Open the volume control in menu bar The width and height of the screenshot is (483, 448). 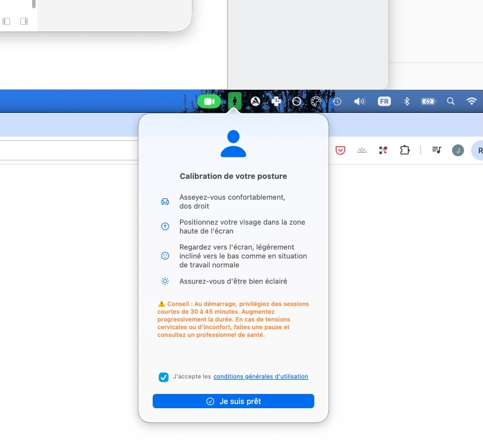(359, 102)
